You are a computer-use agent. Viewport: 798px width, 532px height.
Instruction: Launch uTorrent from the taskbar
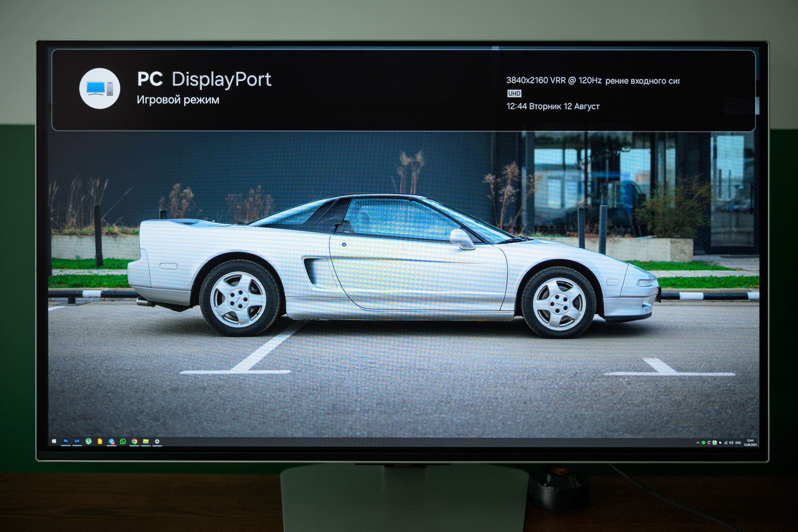coord(89,441)
